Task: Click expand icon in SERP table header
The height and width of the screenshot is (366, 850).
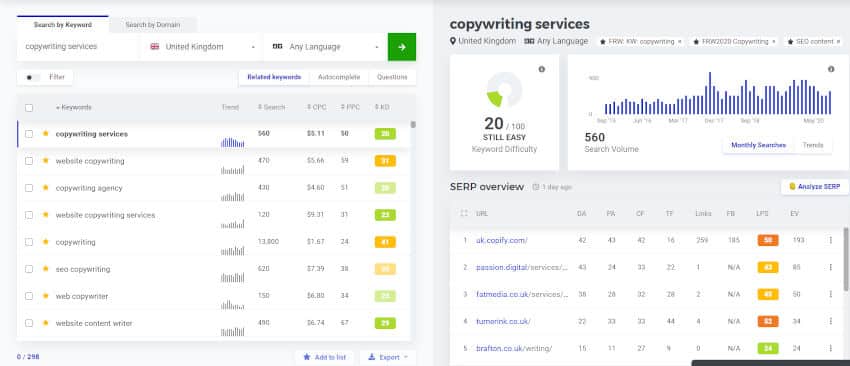Action: (463, 214)
